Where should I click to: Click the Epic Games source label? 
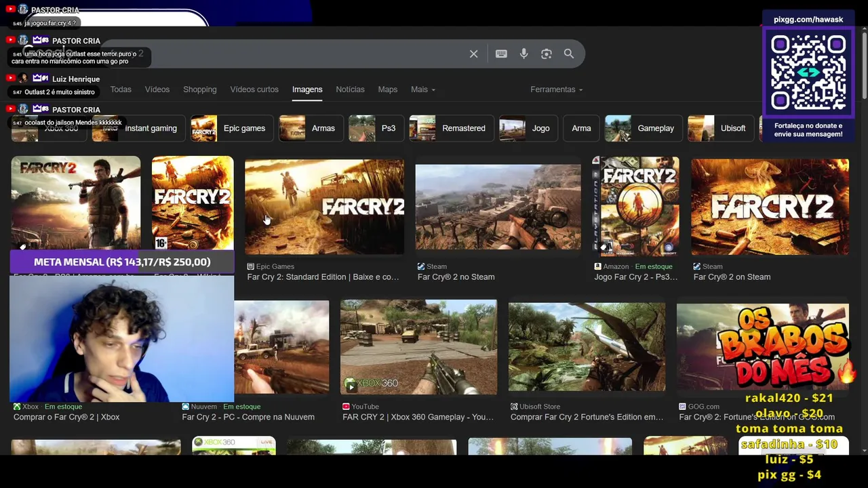[x=275, y=266]
